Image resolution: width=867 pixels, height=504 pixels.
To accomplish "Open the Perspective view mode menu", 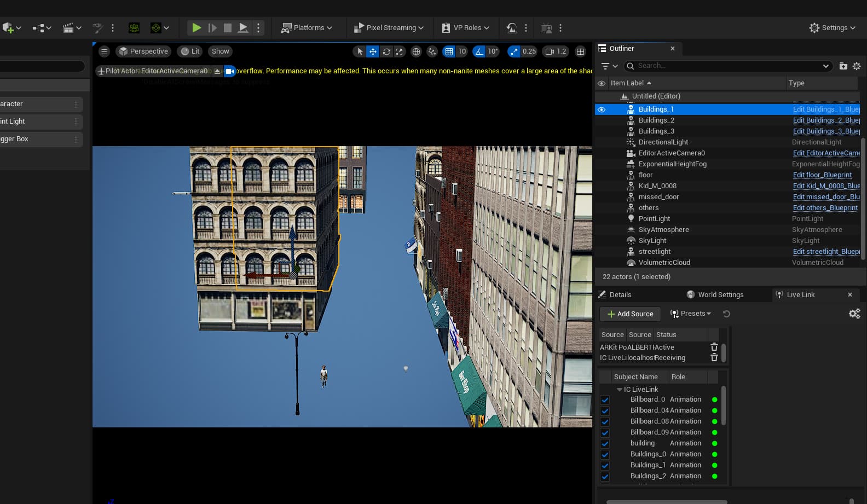I will point(143,51).
